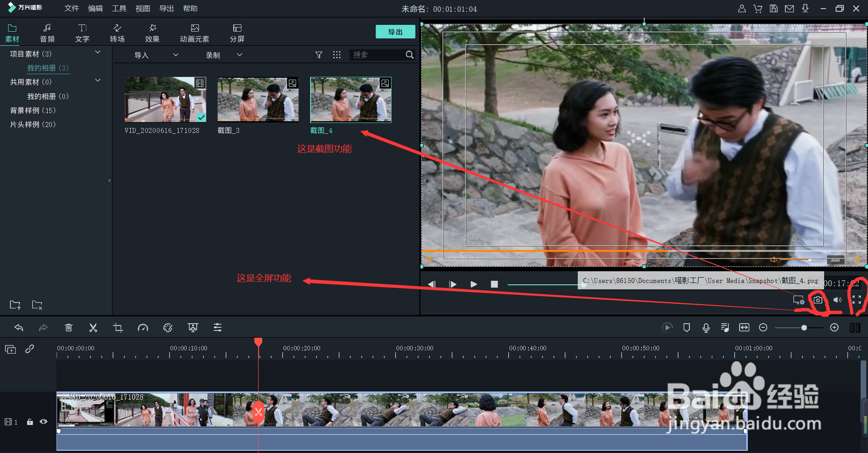The width and height of the screenshot is (868, 453).
Task: Open 片头样例 (20) samples
Action: [x=33, y=124]
